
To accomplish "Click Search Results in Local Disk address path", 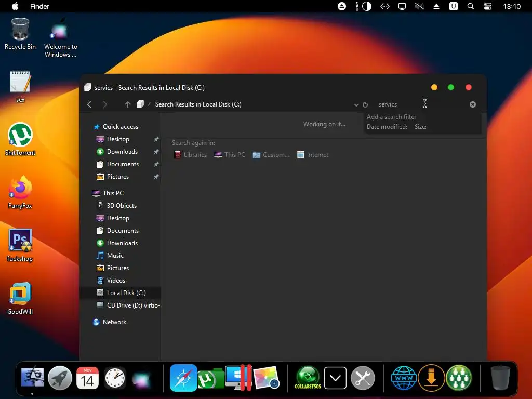I will pyautogui.click(x=198, y=104).
